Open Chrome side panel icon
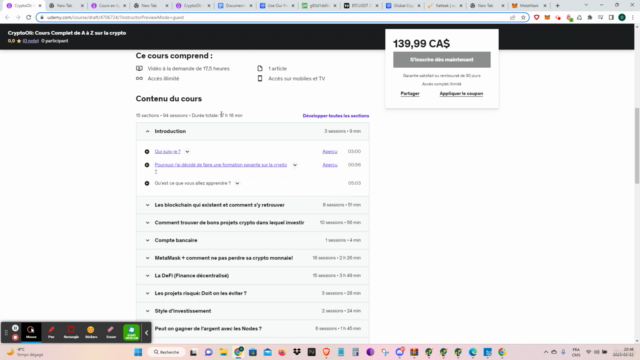 point(611,18)
